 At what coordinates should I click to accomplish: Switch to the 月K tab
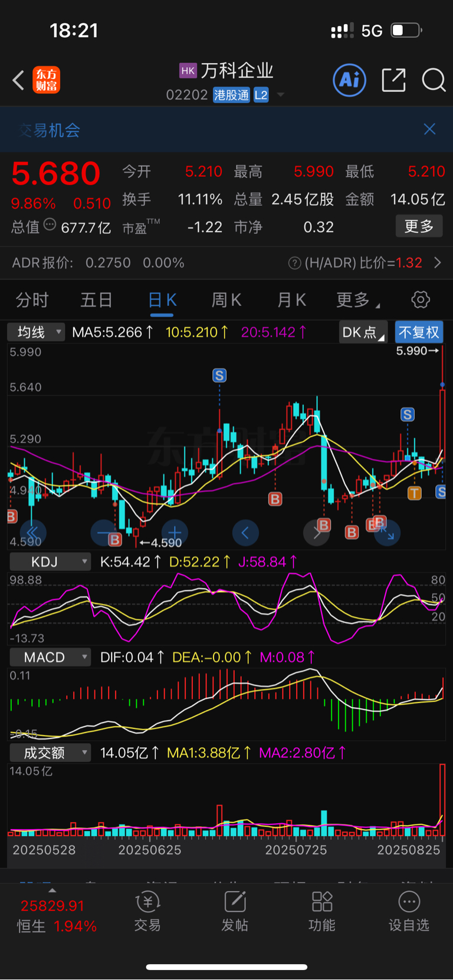click(291, 300)
